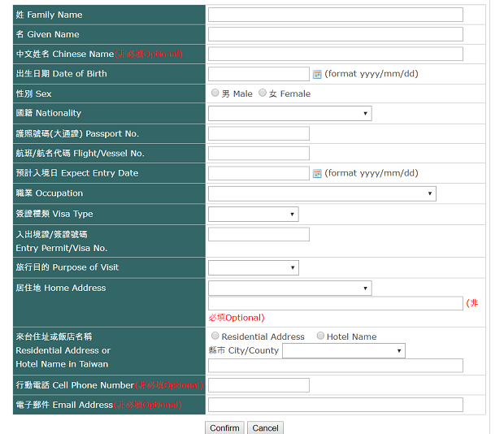Focus the Passport No. input box

(x=259, y=133)
